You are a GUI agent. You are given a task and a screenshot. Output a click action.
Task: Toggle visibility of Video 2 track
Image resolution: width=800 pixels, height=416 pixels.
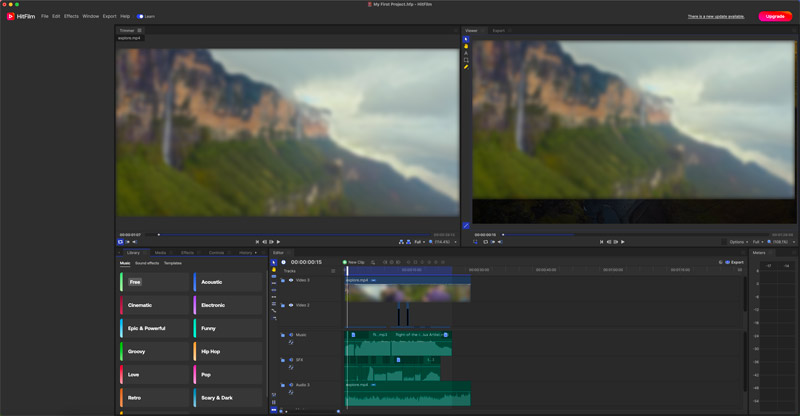[x=291, y=305]
